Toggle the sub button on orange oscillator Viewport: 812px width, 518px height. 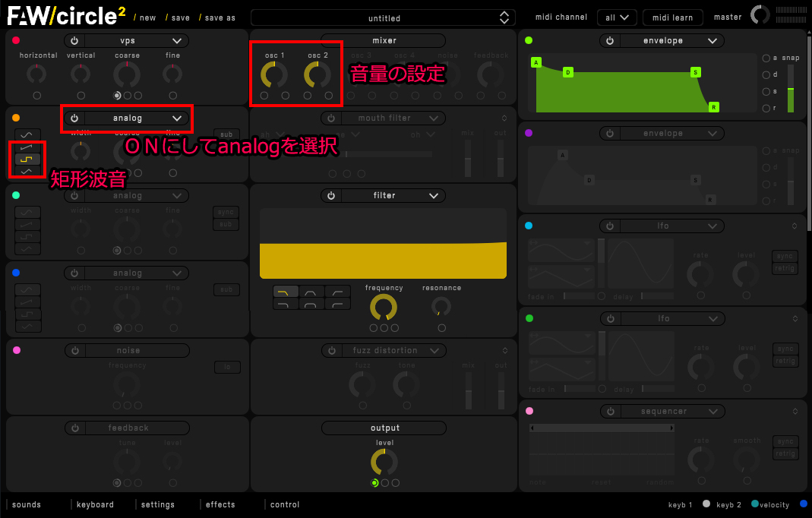(x=226, y=134)
